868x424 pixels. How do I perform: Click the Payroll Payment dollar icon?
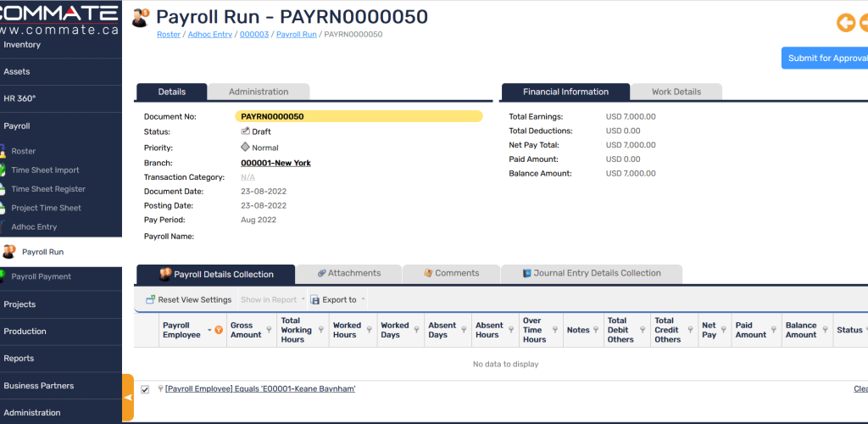pyautogui.click(x=3, y=276)
